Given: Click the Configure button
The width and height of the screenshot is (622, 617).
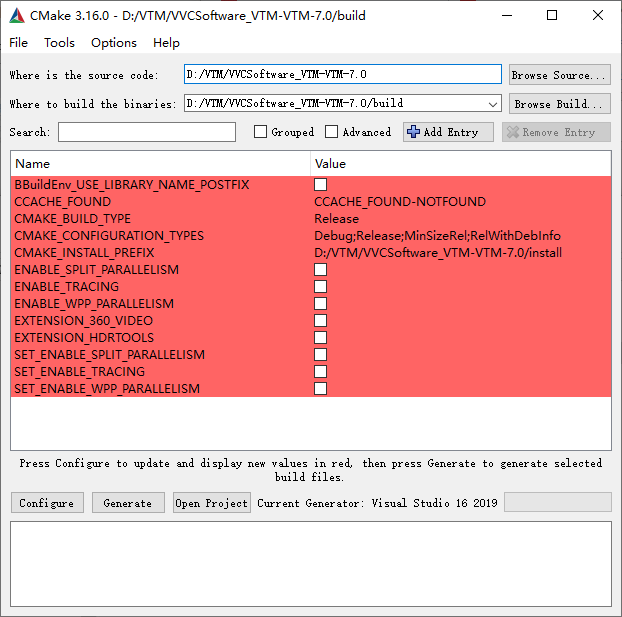Looking at the screenshot, I should 47,503.
